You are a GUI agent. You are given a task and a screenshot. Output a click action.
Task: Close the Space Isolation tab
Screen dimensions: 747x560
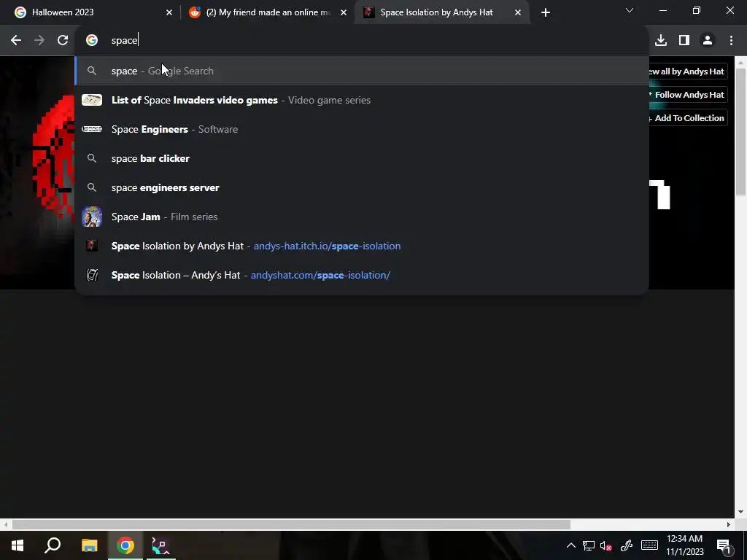tap(518, 12)
